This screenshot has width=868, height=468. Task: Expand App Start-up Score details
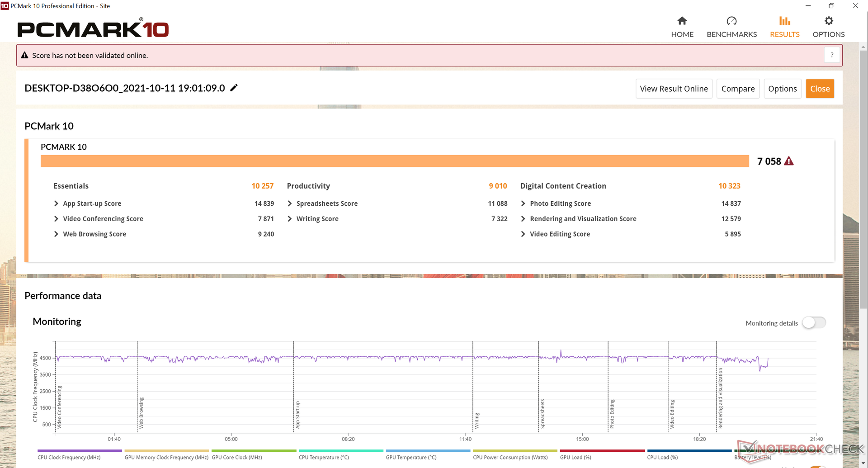[x=56, y=203]
